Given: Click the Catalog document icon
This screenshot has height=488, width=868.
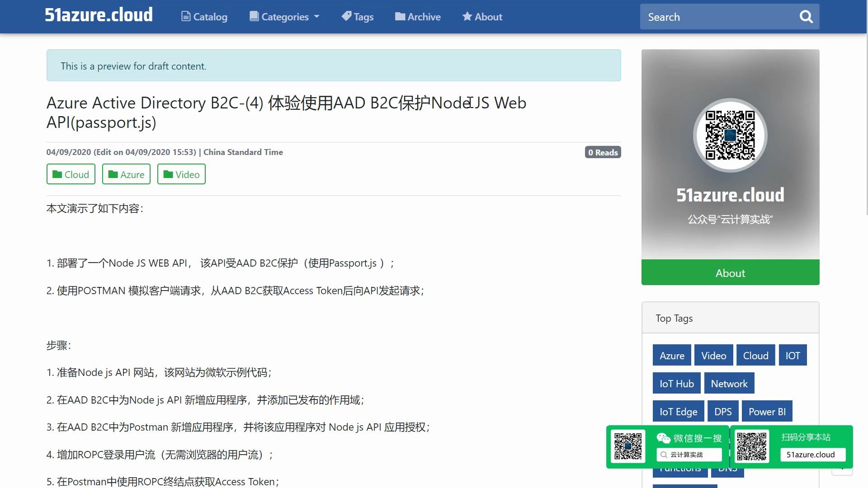Looking at the screenshot, I should (185, 17).
